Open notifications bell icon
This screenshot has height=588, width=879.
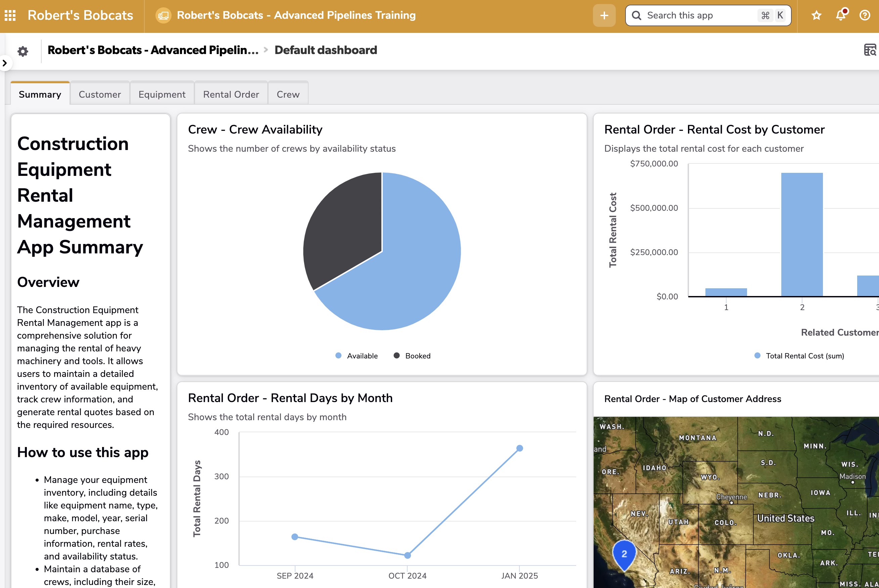(x=841, y=15)
